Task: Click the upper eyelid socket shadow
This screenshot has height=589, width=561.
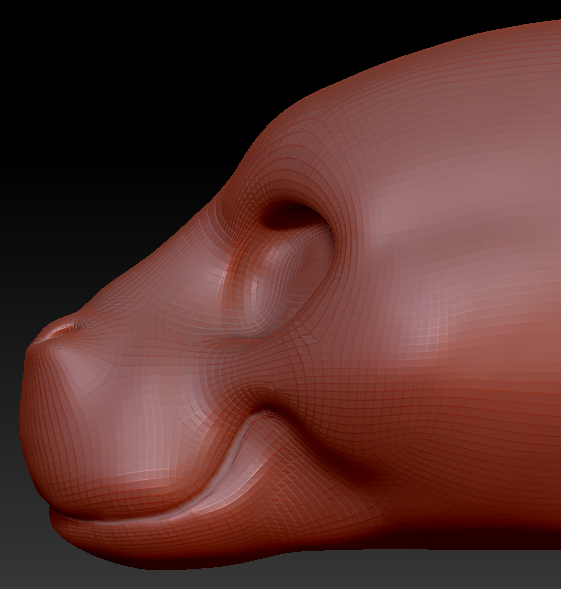Action: (291, 216)
